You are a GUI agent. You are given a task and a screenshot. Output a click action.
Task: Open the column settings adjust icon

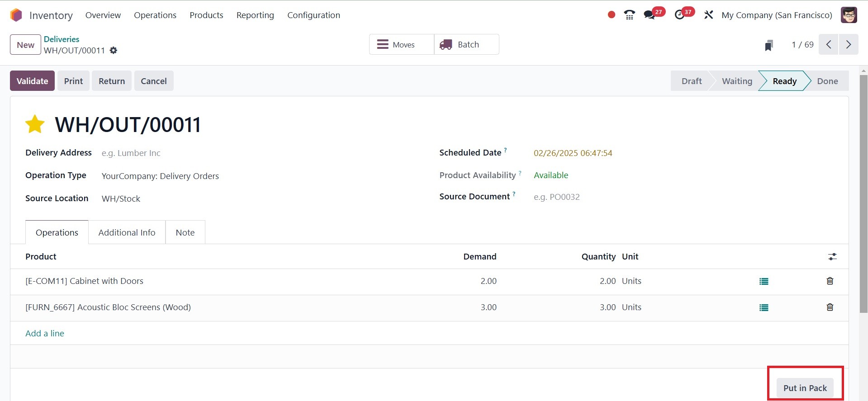tap(832, 257)
